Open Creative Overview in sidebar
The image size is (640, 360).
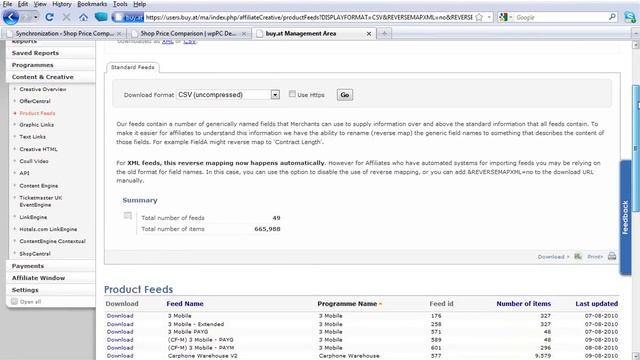[43, 89]
